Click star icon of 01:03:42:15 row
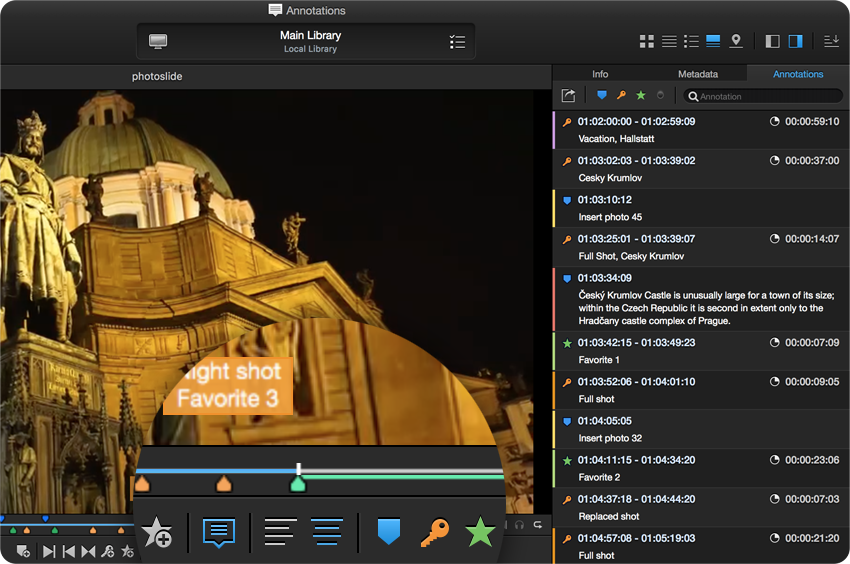This screenshot has width=850, height=564. pos(567,343)
